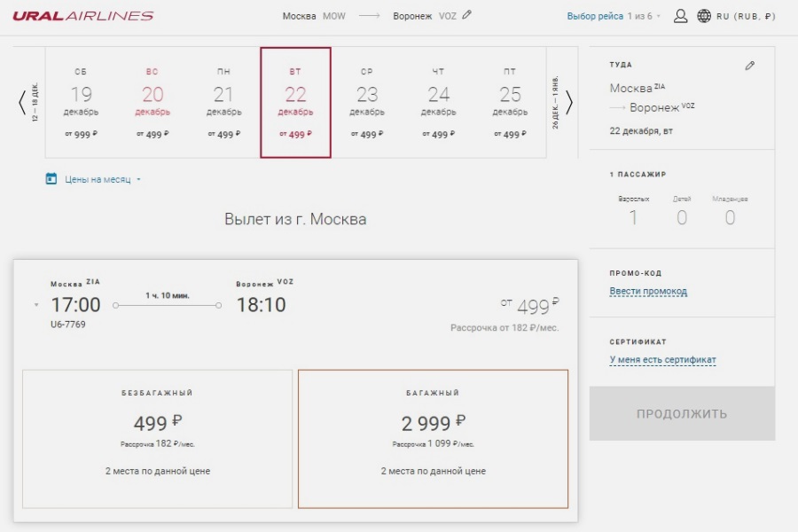Screen dimensions: 798x532
Task: Go to previous week with left arrow
Action: tap(22, 103)
